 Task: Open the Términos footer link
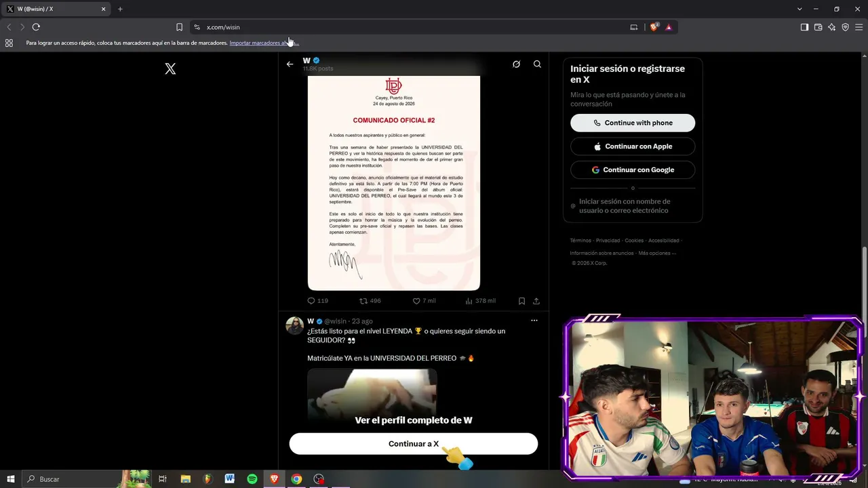click(580, 241)
